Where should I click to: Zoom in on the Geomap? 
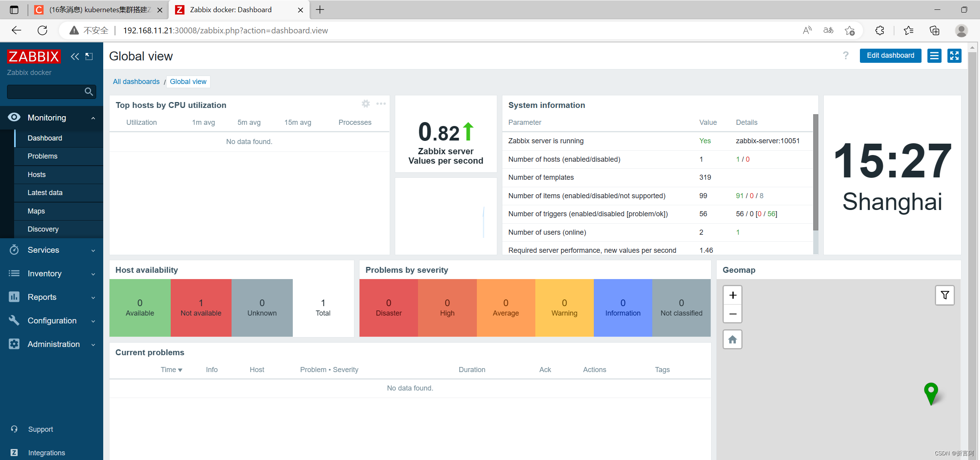pyautogui.click(x=732, y=295)
